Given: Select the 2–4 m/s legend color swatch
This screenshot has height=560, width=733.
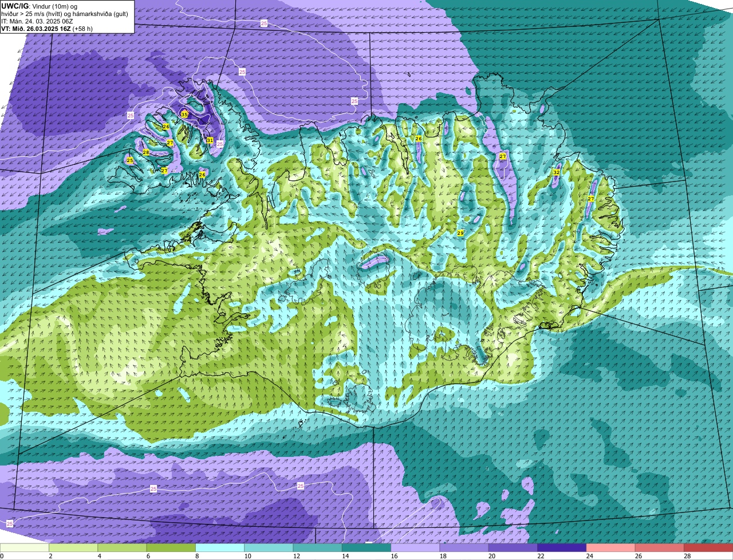Looking at the screenshot, I should [73, 547].
